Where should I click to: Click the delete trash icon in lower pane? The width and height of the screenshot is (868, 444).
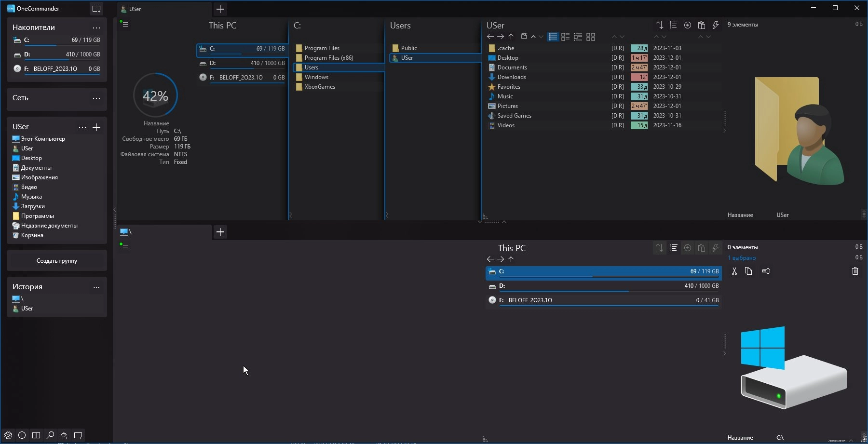coord(855,271)
